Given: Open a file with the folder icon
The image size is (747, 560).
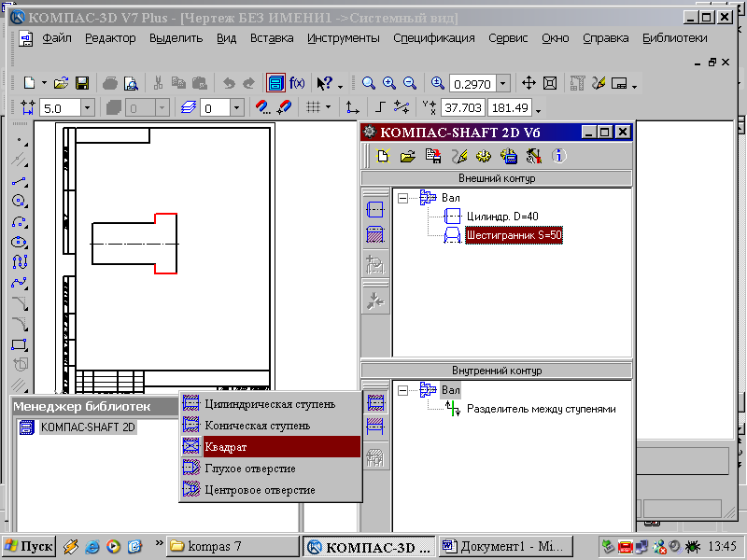Looking at the screenshot, I should (61, 83).
